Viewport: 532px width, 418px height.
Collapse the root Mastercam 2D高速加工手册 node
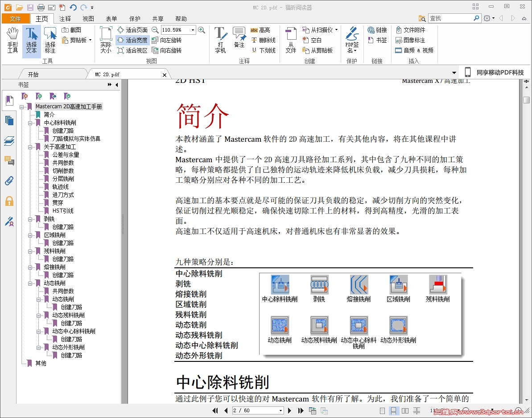(21, 107)
